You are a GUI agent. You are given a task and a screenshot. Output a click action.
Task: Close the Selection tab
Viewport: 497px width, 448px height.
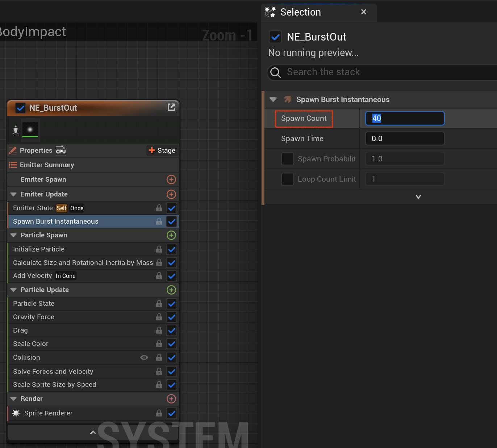tap(364, 12)
